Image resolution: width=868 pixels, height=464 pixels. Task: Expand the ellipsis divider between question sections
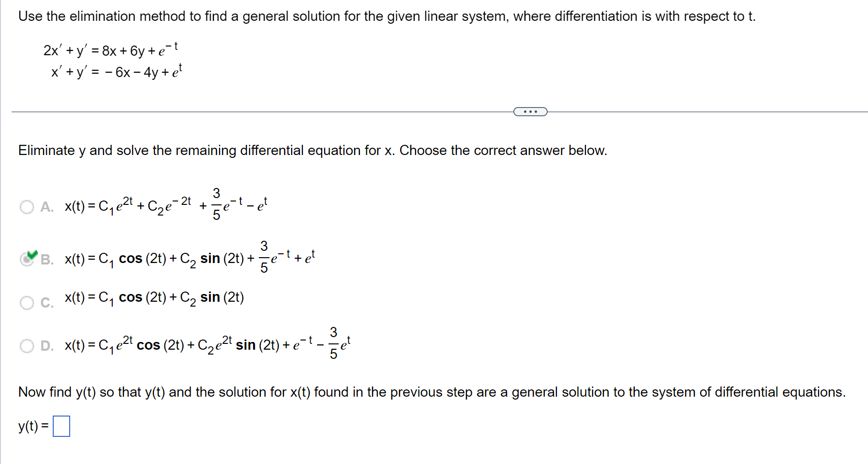coord(530,111)
